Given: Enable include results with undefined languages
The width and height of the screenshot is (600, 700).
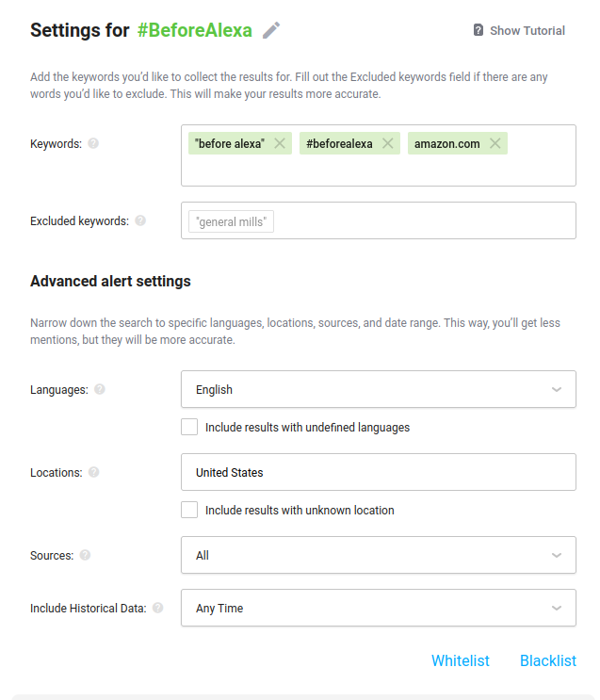Looking at the screenshot, I should point(189,427).
